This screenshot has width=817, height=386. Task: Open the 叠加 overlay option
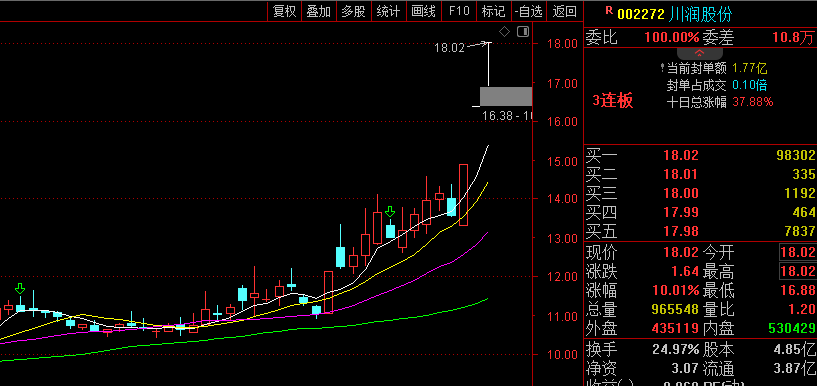click(319, 11)
